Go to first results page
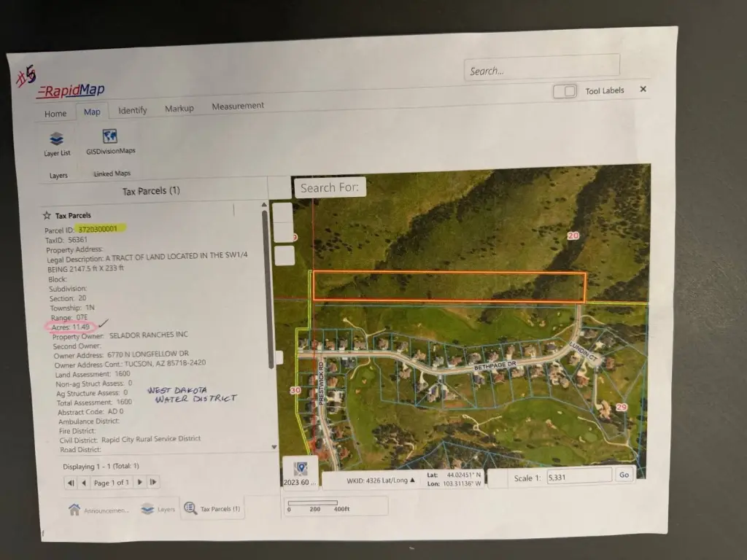Image resolution: width=747 pixels, height=560 pixels. [71, 483]
